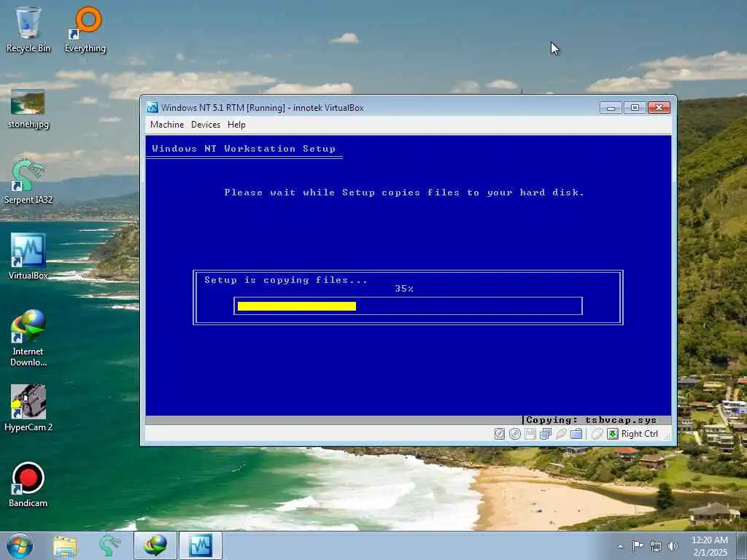Select the Recycle Bin desktop icon
747x560 pixels.
[x=28, y=29]
